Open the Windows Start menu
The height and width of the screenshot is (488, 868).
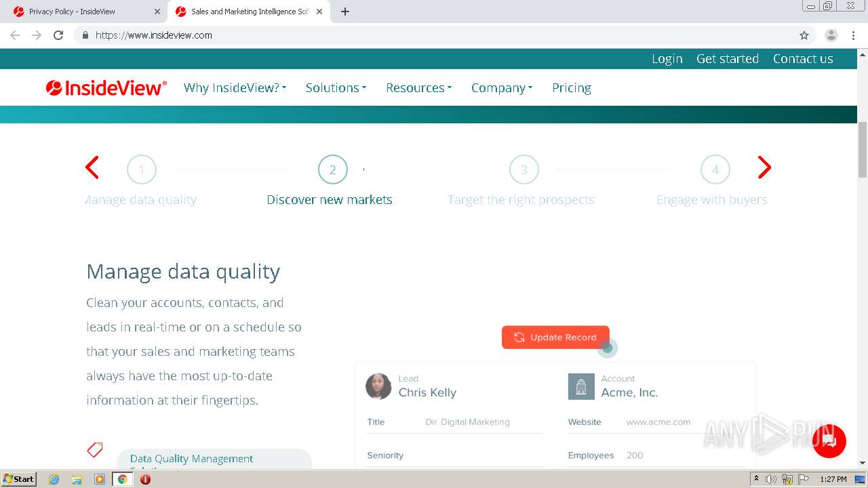[x=18, y=479]
